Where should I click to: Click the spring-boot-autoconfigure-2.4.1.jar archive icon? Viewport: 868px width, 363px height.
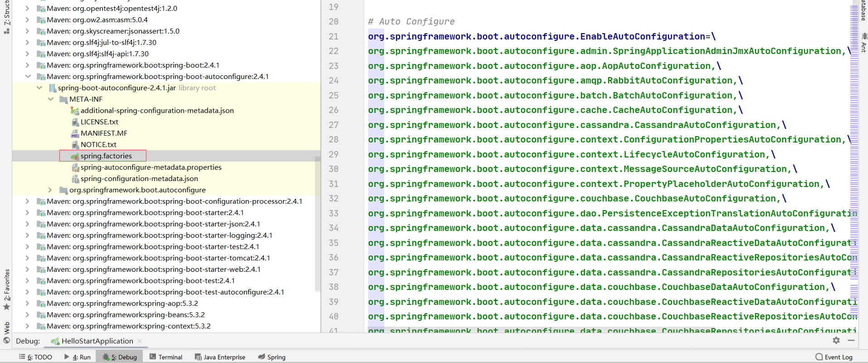click(53, 88)
